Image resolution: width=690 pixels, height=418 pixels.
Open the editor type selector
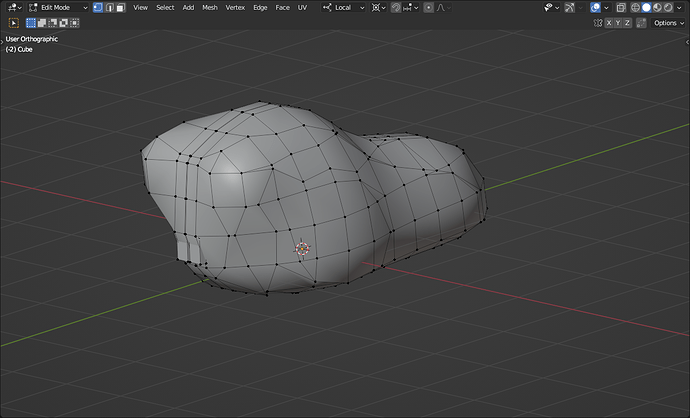[15, 7]
